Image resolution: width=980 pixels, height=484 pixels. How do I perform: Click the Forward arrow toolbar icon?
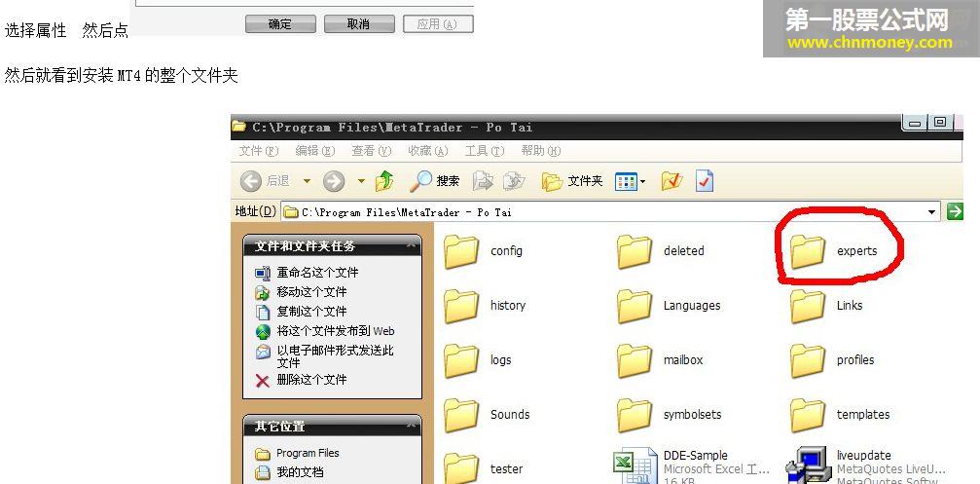(334, 181)
